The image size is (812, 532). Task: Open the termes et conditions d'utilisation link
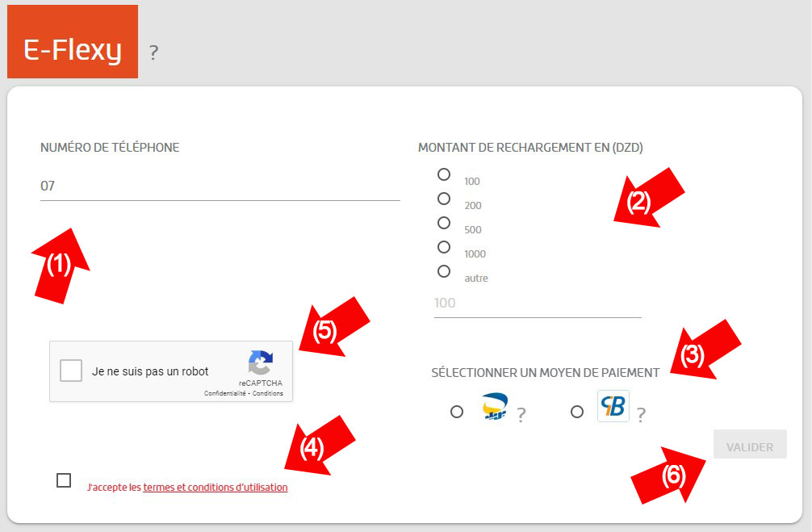point(215,487)
